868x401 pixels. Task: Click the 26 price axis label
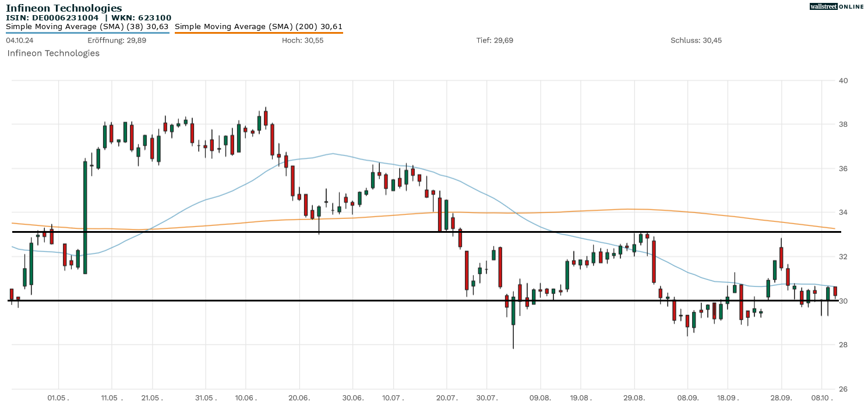point(843,389)
